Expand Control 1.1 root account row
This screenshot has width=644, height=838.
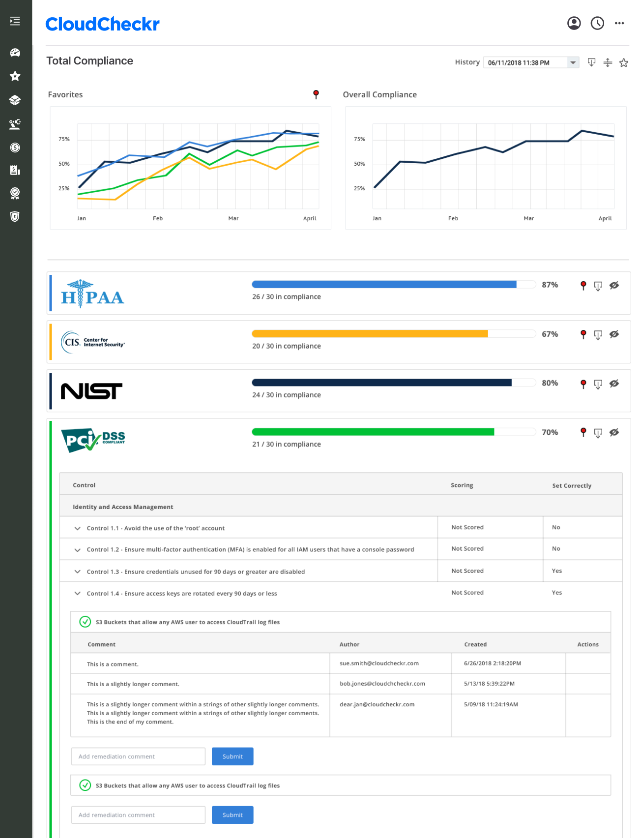pyautogui.click(x=77, y=528)
